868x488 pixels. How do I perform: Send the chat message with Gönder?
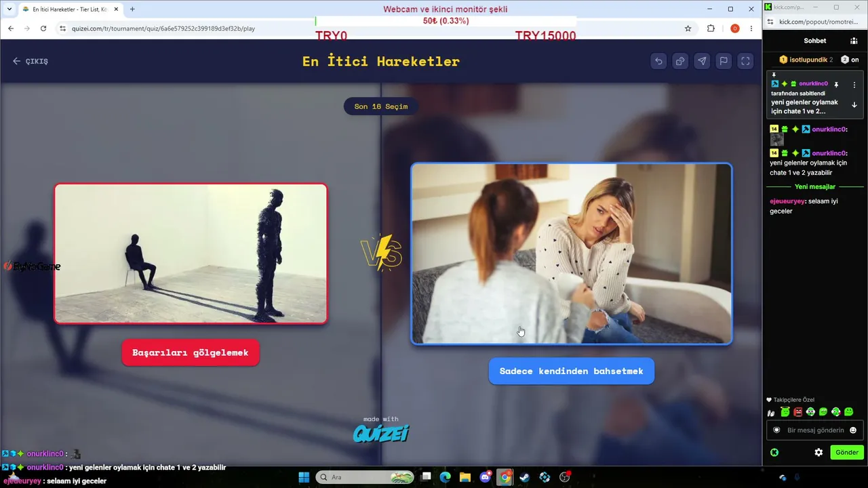(847, 452)
